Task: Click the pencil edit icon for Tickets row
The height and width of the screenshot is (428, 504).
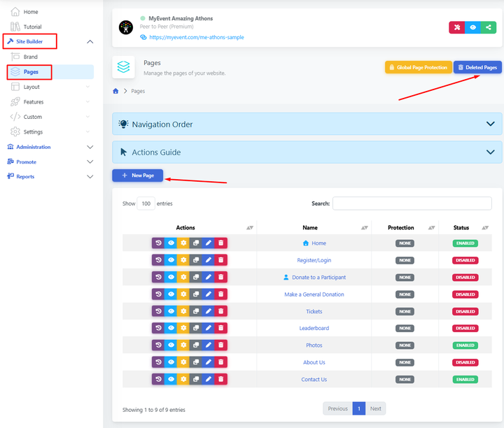Action: coord(208,311)
